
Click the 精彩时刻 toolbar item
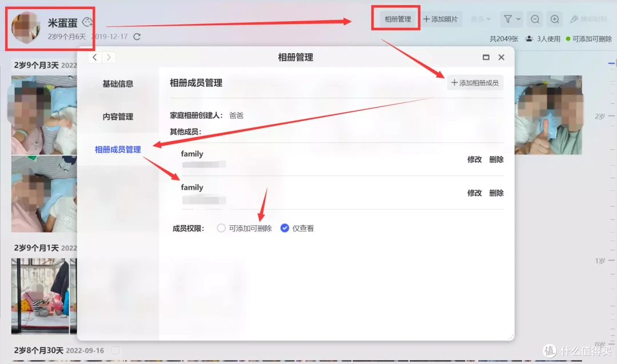click(588, 19)
